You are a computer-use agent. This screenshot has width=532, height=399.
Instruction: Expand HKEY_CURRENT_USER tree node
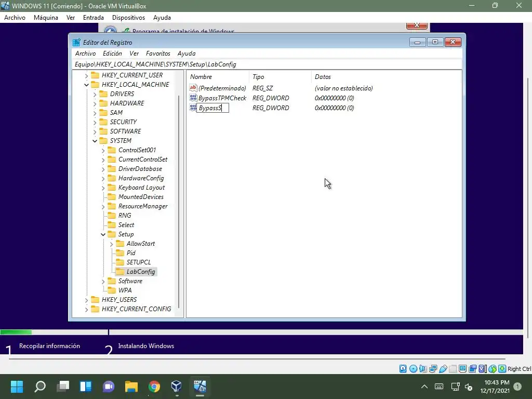(x=86, y=76)
